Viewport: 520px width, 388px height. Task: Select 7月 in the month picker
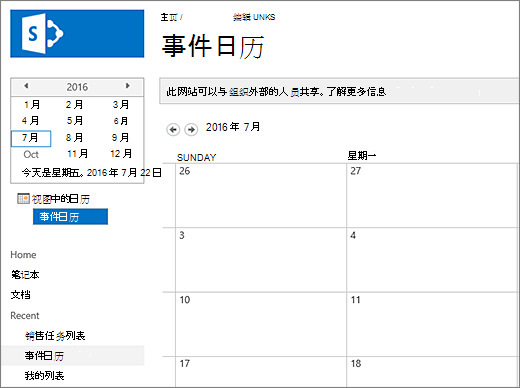31,138
